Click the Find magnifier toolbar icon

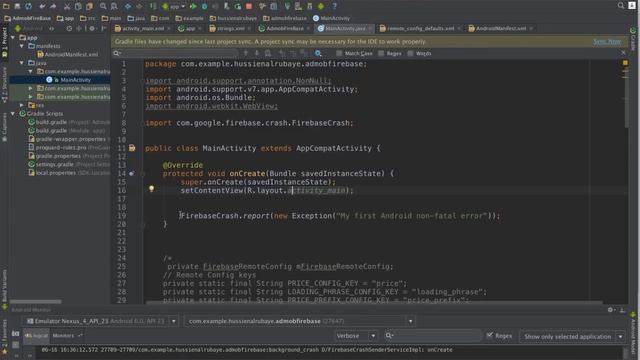point(103,6)
